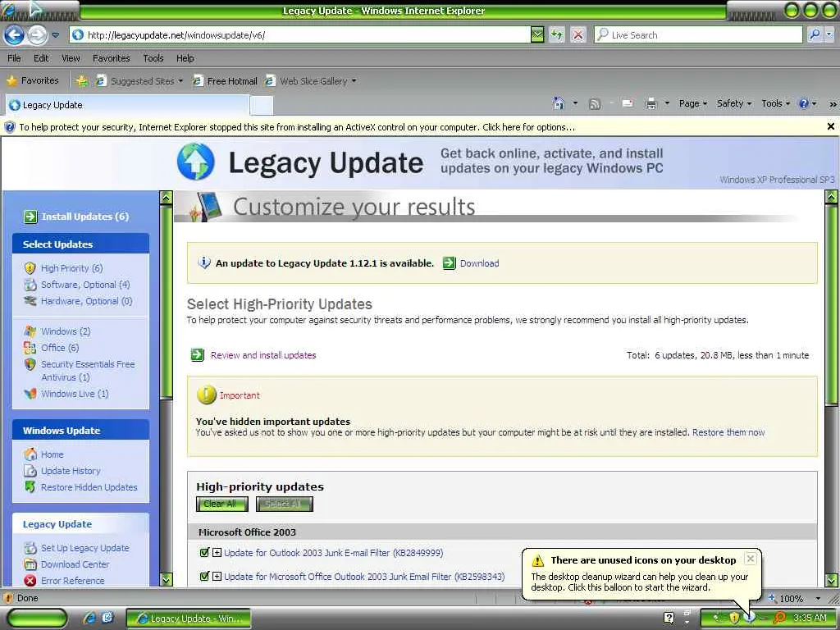Open the Start button on taskbar
This screenshot has height=630, width=840.
(x=36, y=618)
